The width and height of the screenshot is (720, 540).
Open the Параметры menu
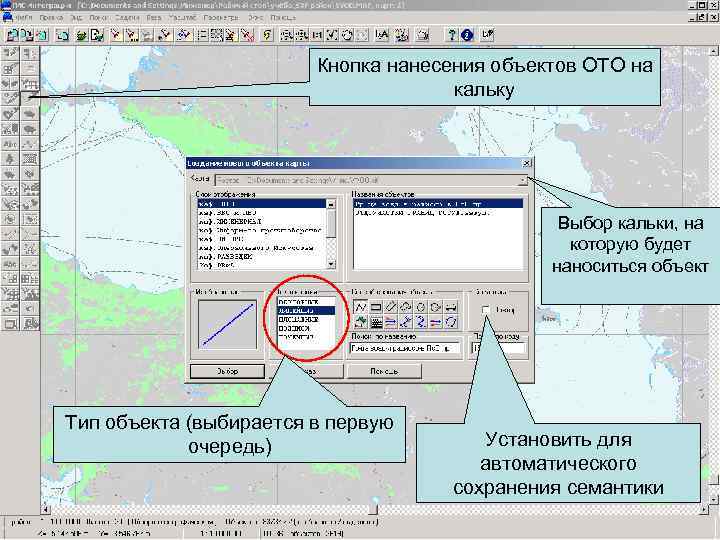pos(221,17)
